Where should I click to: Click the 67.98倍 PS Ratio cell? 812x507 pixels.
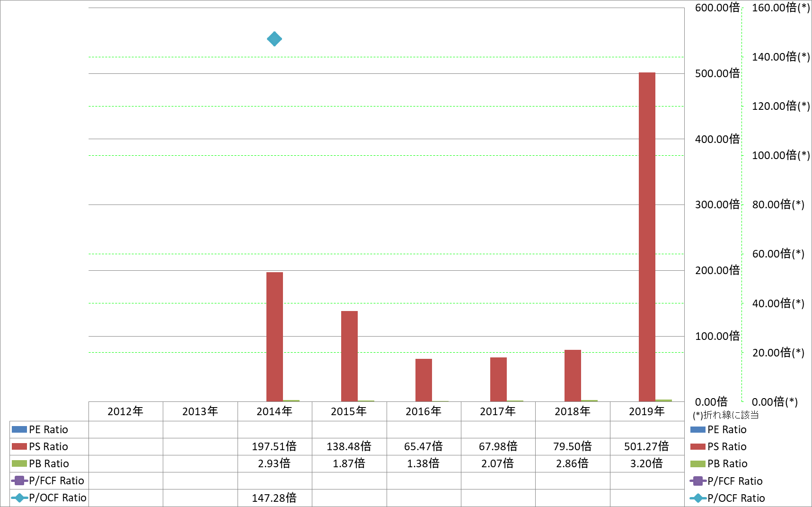[498, 446]
